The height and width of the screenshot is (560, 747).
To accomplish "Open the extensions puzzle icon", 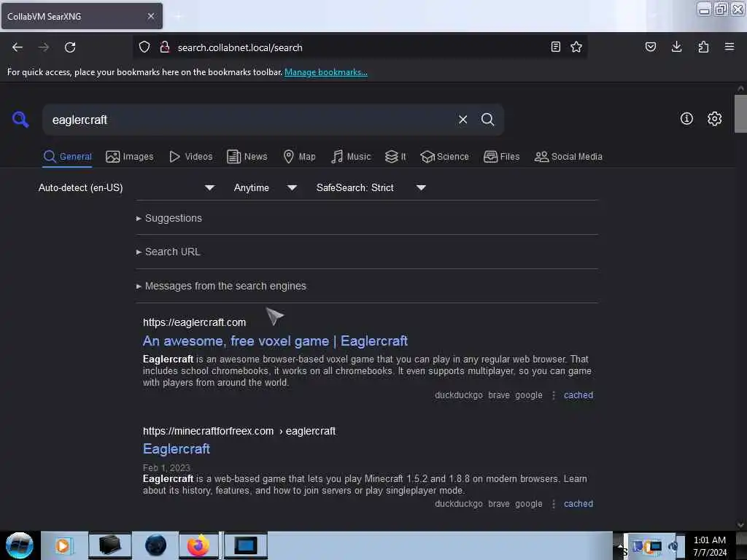I will click(703, 47).
